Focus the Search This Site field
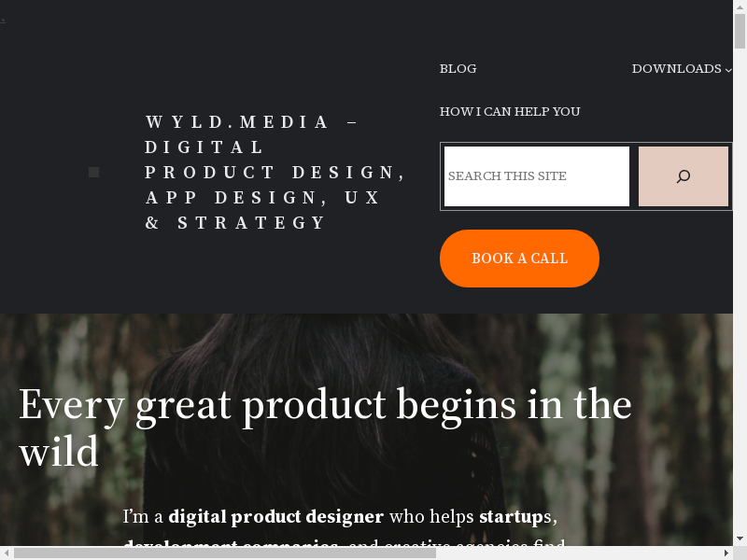This screenshot has width=747, height=560. point(537,176)
